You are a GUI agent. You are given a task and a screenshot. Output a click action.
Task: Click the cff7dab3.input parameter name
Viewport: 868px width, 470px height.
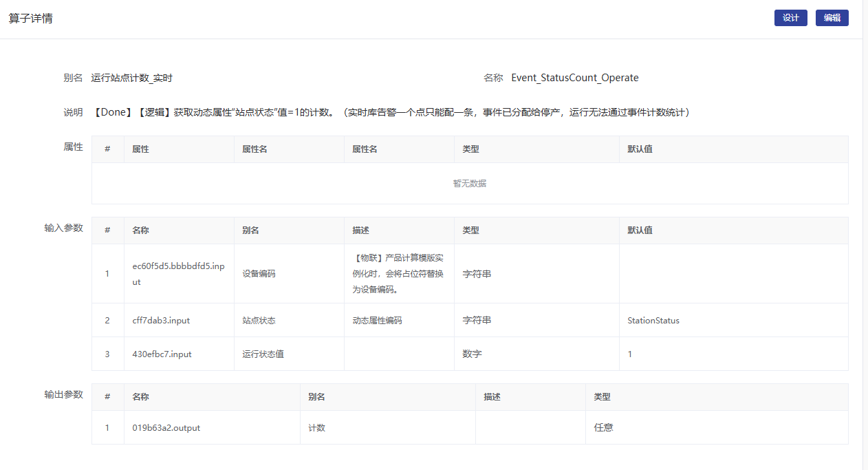[162, 321]
